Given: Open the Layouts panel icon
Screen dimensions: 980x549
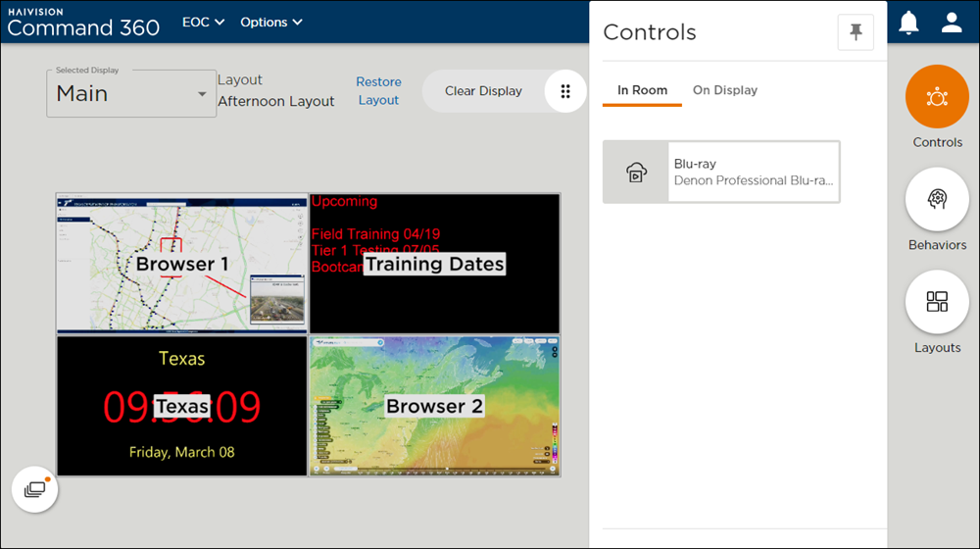Looking at the screenshot, I should coord(937,302).
